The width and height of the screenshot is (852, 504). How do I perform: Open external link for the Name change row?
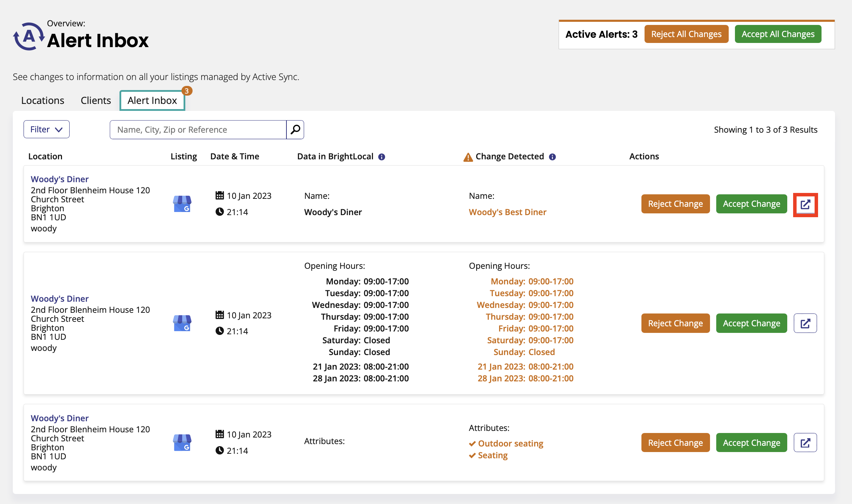coord(805,204)
